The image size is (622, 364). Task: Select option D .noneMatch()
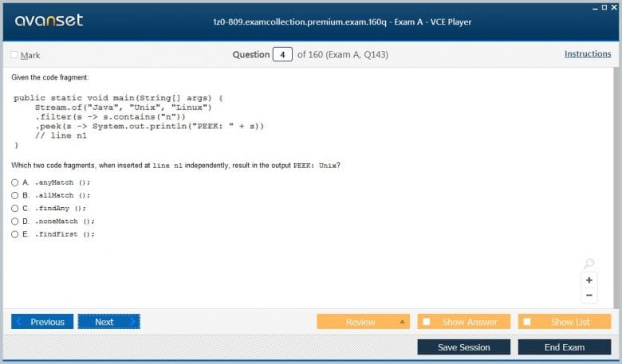[14, 221]
